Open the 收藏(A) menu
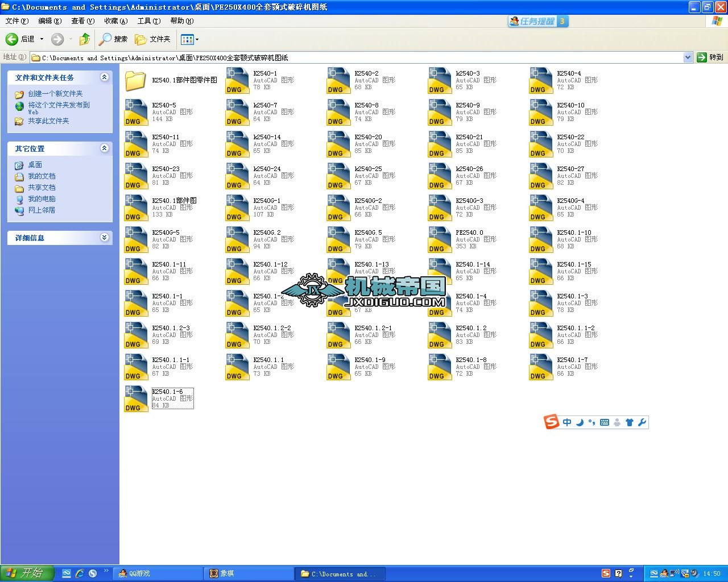Screen dimensions: 728x582 pos(115,21)
